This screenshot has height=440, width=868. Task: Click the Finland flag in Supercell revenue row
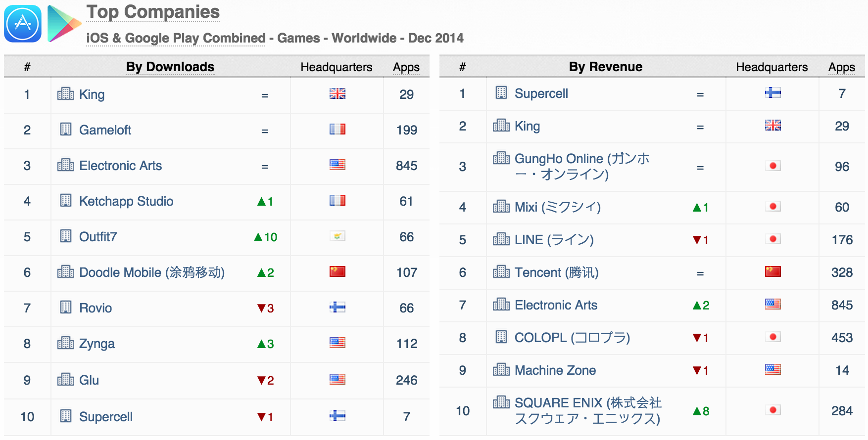(773, 92)
